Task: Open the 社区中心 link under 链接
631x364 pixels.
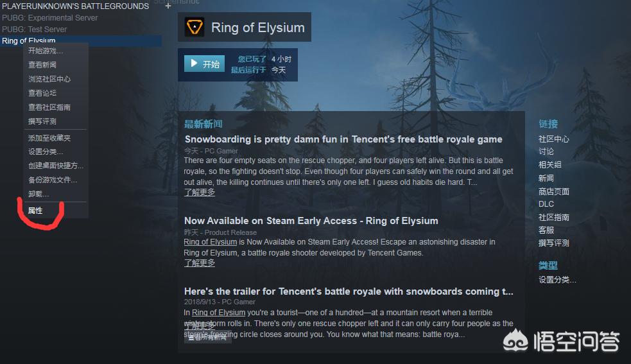Action: 554,139
